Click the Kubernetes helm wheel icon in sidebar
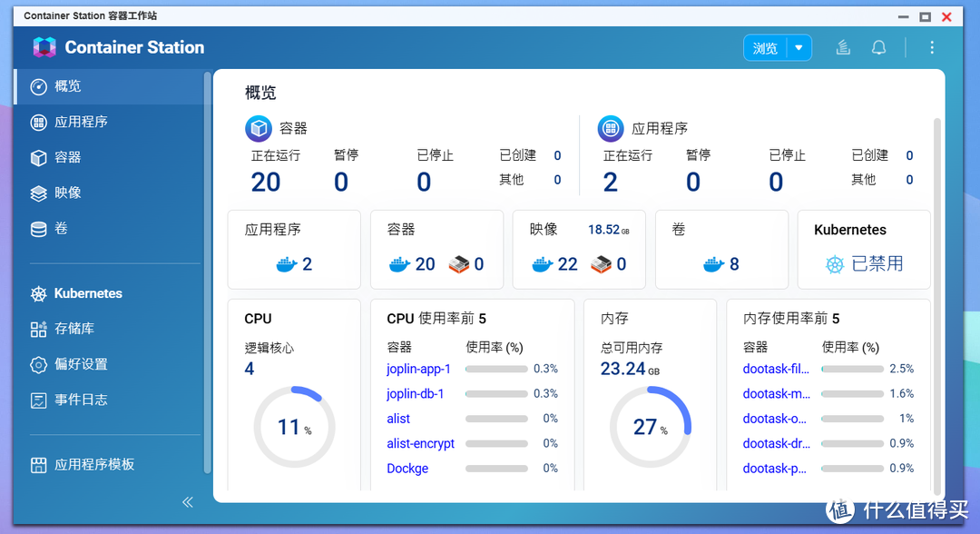Image resolution: width=980 pixels, height=534 pixels. [38, 293]
